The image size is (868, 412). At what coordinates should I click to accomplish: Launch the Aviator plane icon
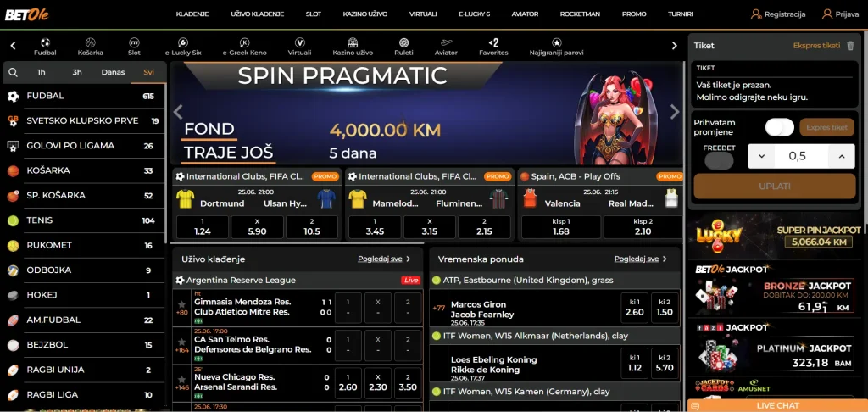point(447,42)
